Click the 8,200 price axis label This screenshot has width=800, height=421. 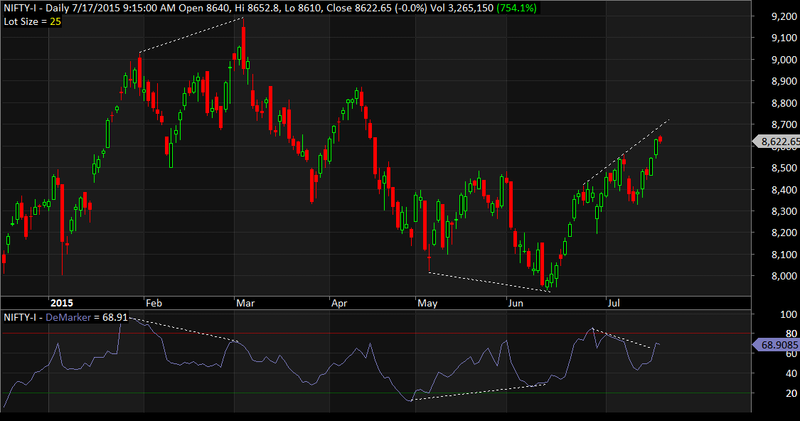coord(784,233)
